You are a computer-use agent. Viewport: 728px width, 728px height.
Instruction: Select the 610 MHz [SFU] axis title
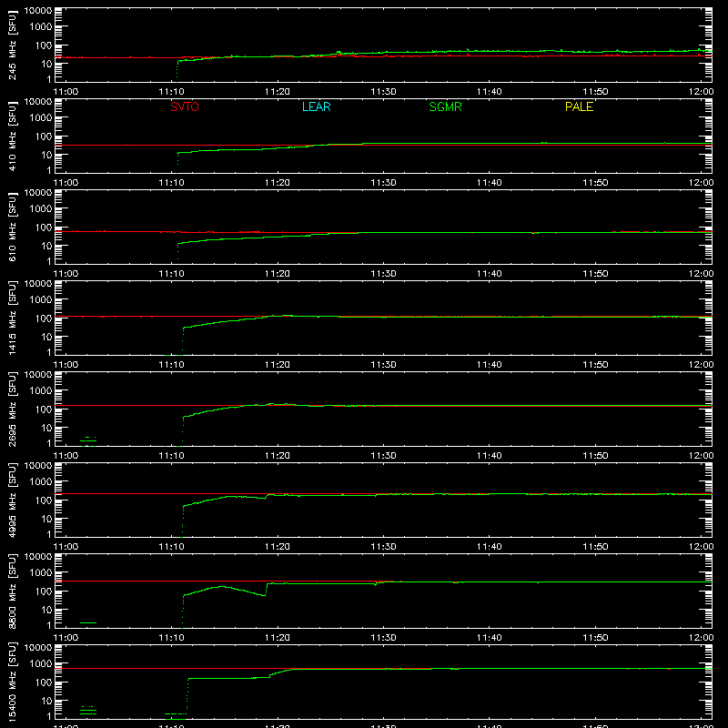click(13, 227)
